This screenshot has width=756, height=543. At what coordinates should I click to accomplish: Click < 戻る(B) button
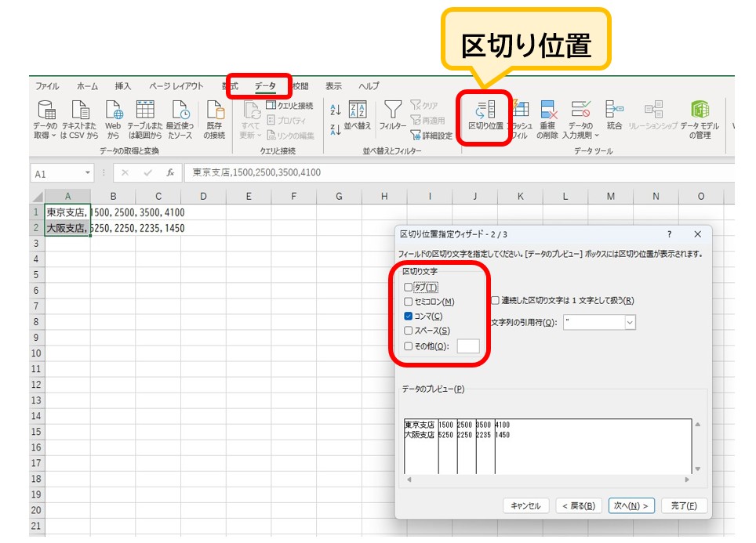point(579,505)
